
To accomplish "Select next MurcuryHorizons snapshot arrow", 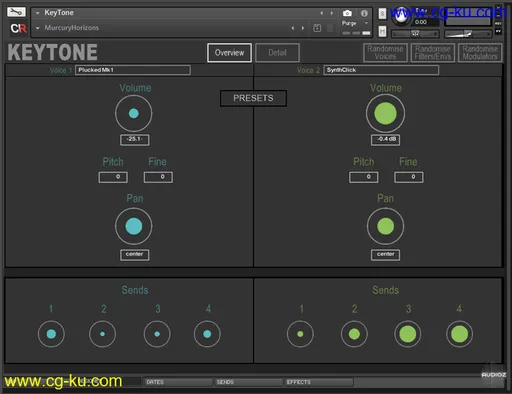I will [x=303, y=28].
